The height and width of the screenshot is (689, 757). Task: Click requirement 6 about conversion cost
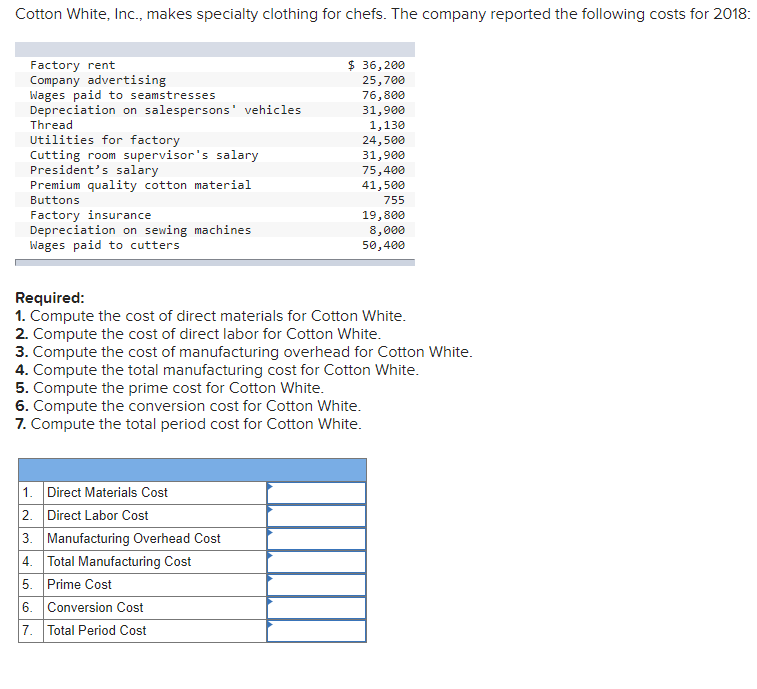(x=188, y=406)
